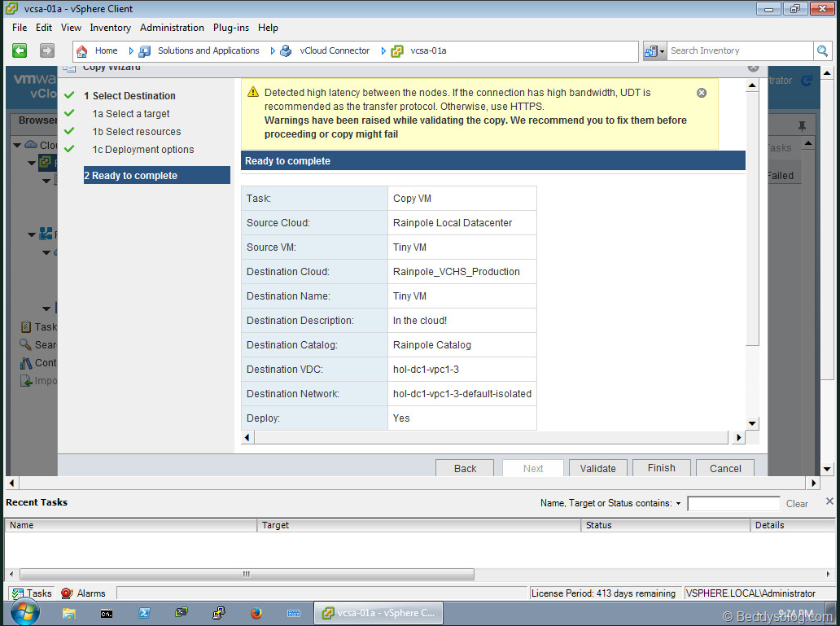Viewport: 840px width, 626px height.
Task: Click the pin icon above the Tasks panel
Action: pyautogui.click(x=802, y=126)
